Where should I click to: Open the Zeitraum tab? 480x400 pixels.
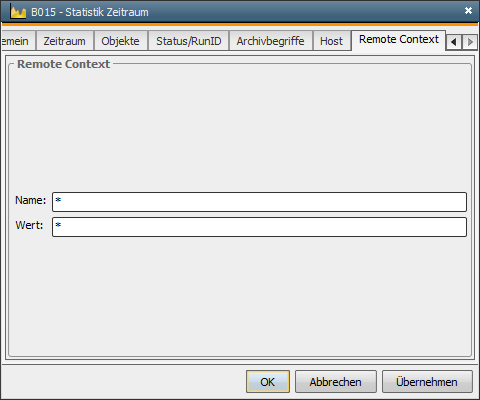click(x=65, y=41)
